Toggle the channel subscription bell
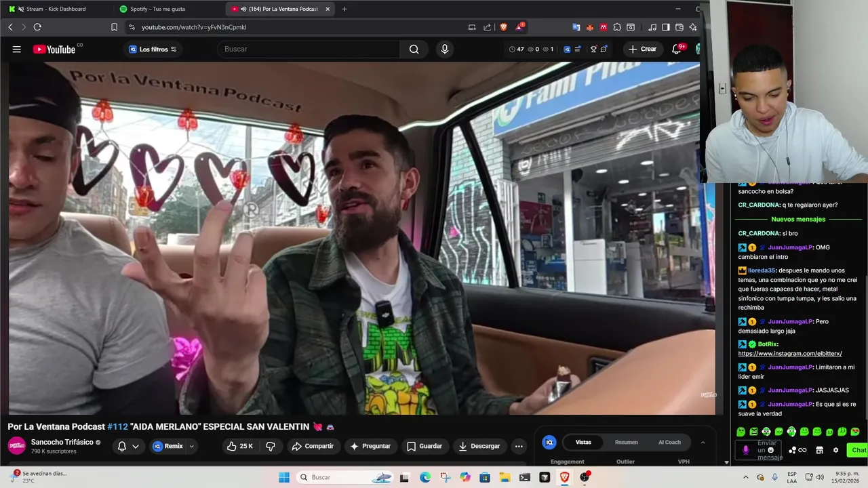The width and height of the screenshot is (868, 488). coord(122,446)
